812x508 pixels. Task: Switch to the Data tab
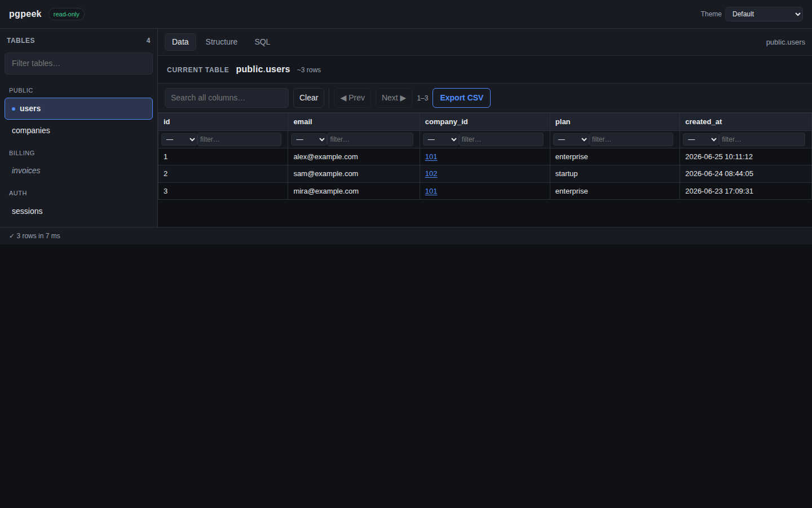coord(180,42)
